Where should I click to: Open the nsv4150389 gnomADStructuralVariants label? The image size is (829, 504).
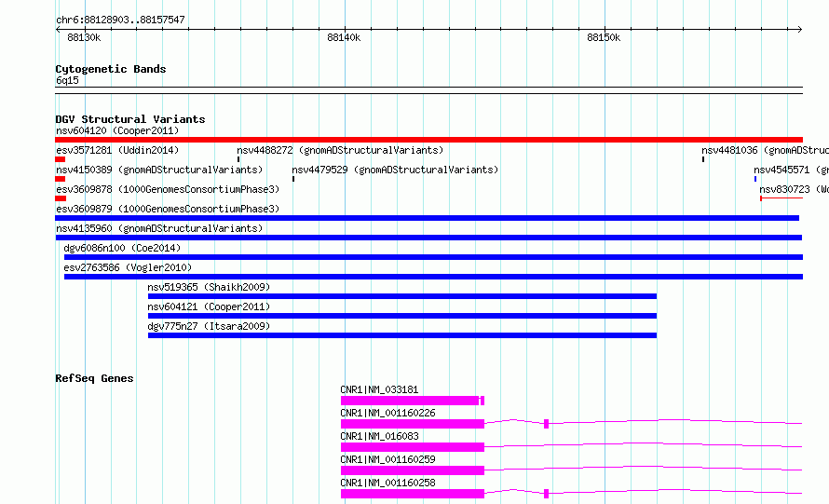click(x=159, y=170)
